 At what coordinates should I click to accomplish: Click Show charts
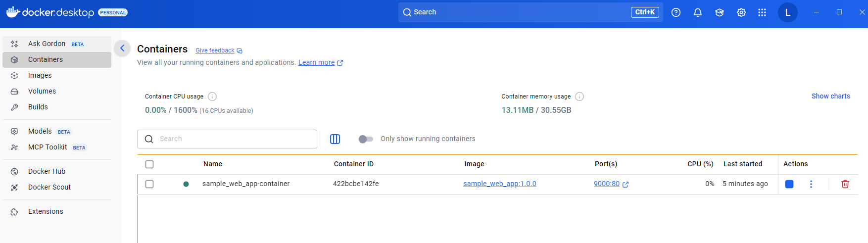pyautogui.click(x=831, y=96)
